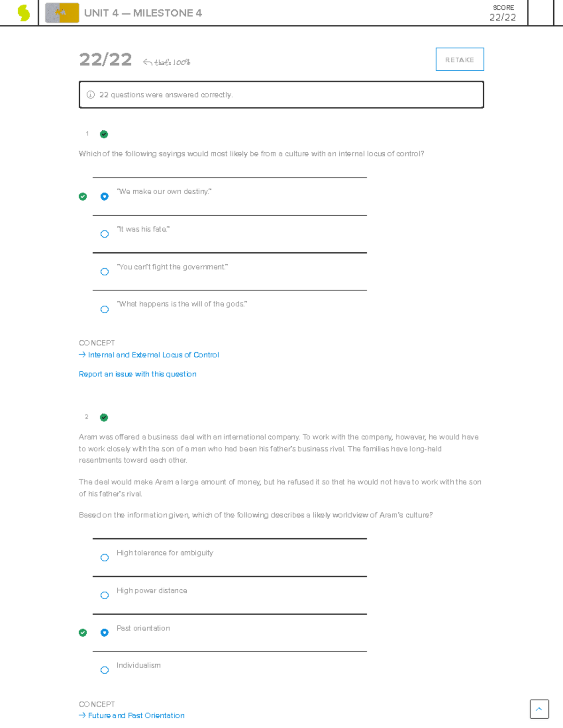Select the radio button for "High power distance"
Image resolution: width=563 pixels, height=728 pixels.
[105, 595]
